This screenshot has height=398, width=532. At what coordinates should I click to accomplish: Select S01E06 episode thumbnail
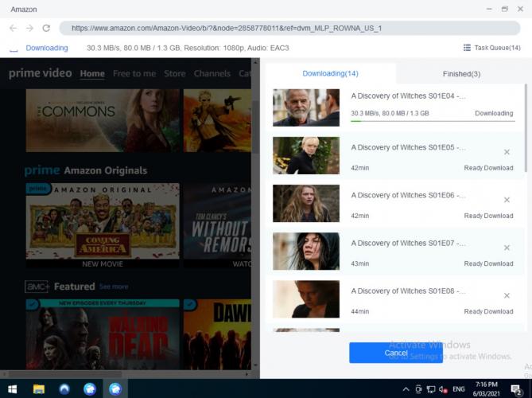coord(306,204)
